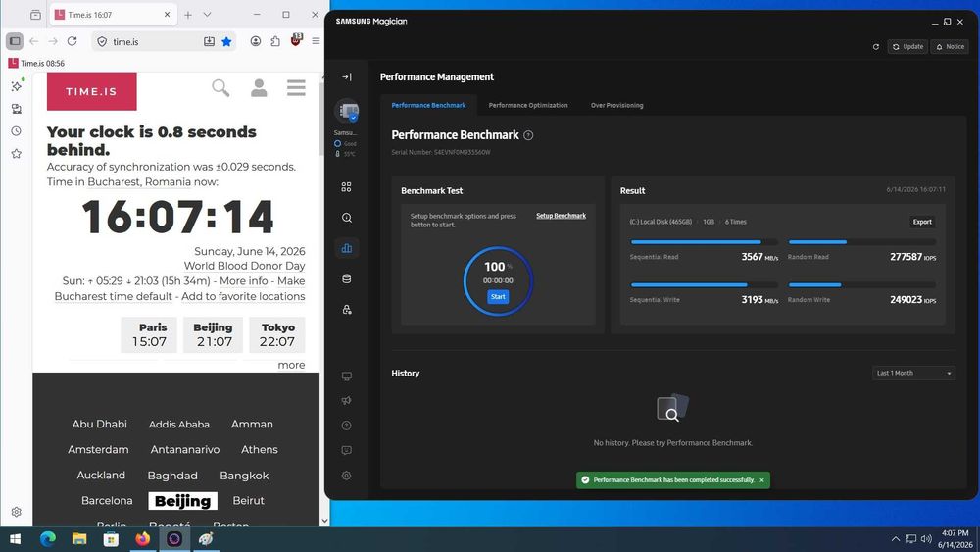Open Microsoft Edge from the taskbar

tap(47, 539)
